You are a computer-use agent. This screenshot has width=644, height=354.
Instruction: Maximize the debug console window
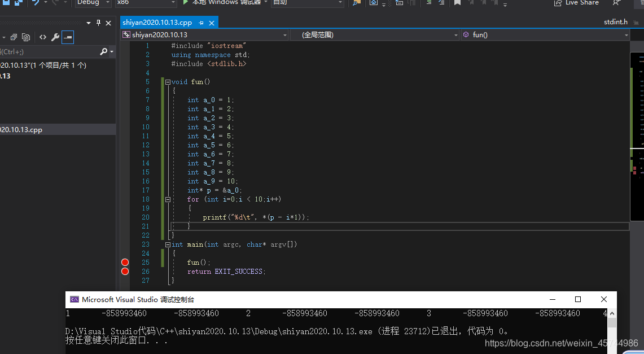pyautogui.click(x=578, y=299)
